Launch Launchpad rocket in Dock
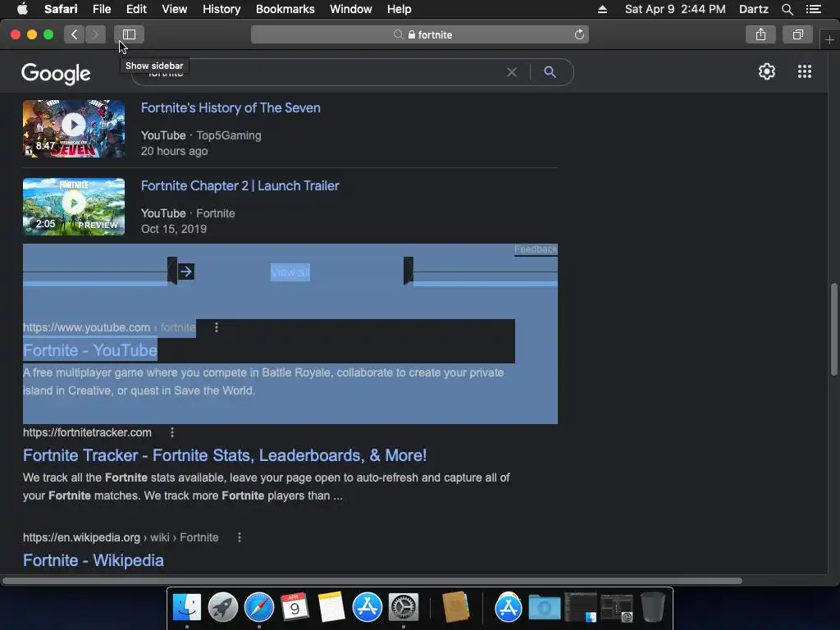This screenshot has height=630, width=840. (x=223, y=608)
